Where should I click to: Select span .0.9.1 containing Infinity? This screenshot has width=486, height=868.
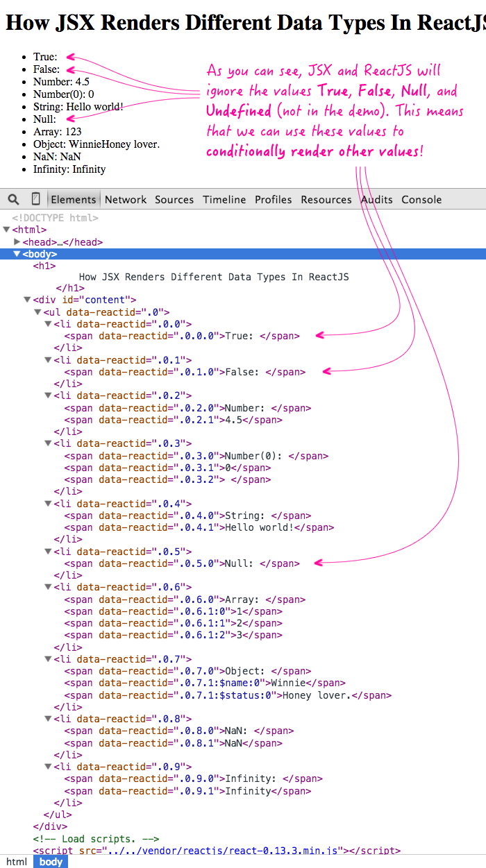click(187, 790)
